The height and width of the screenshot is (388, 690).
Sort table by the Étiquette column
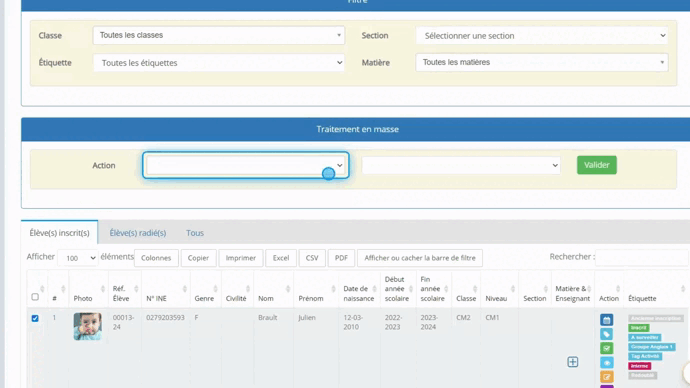tap(656, 289)
